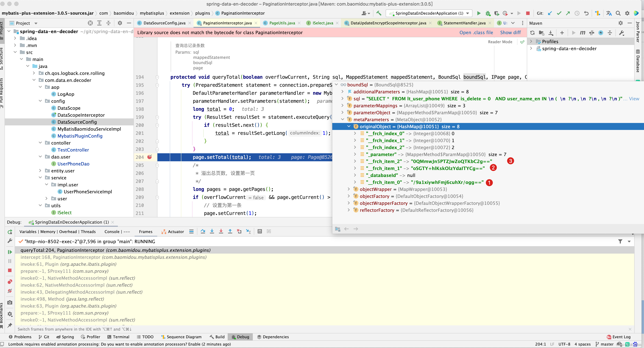Show hidden editor tabs with the chevron
Screen dimensions: 644x348
[x=513, y=23]
